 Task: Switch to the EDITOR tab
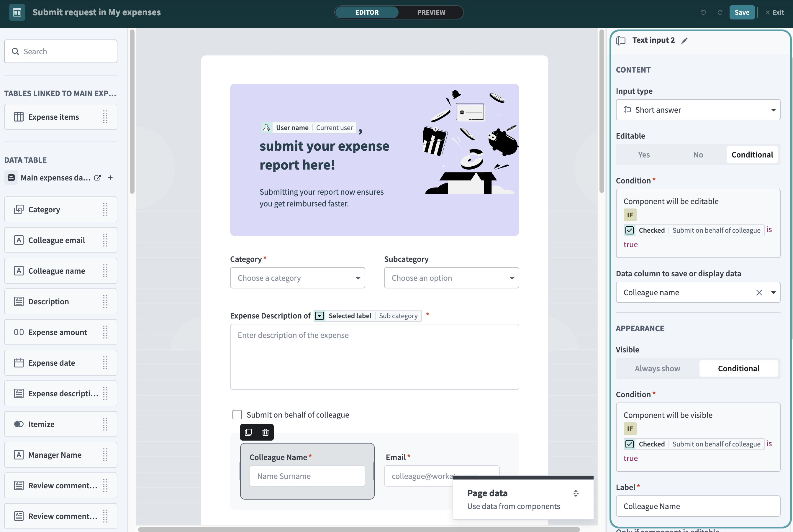(367, 13)
